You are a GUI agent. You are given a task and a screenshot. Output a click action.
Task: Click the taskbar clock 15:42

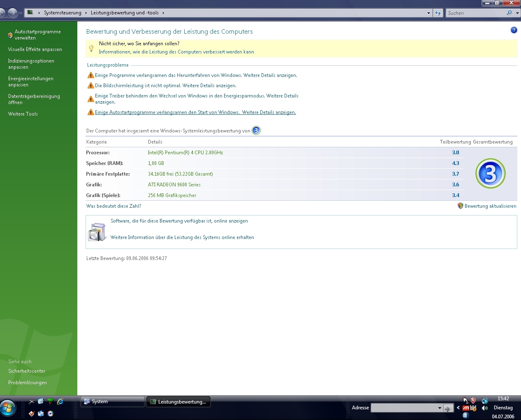click(503, 399)
